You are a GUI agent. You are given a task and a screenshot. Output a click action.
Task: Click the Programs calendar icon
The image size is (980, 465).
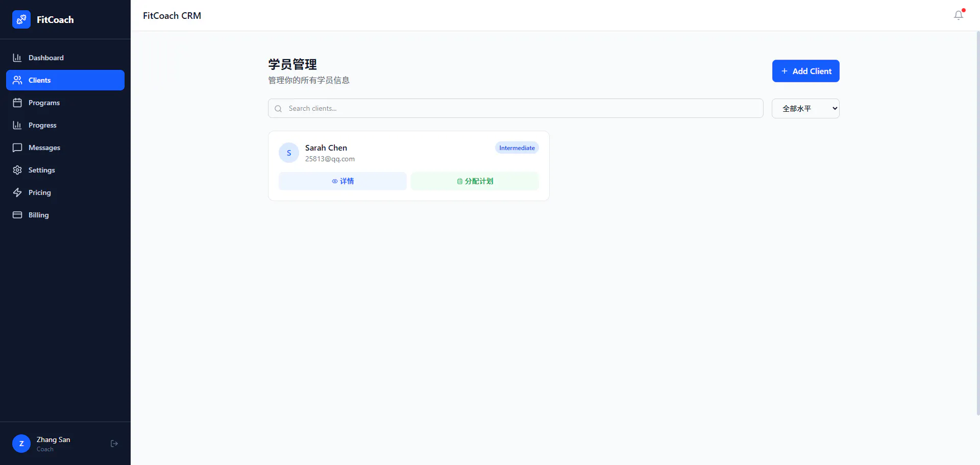17,103
